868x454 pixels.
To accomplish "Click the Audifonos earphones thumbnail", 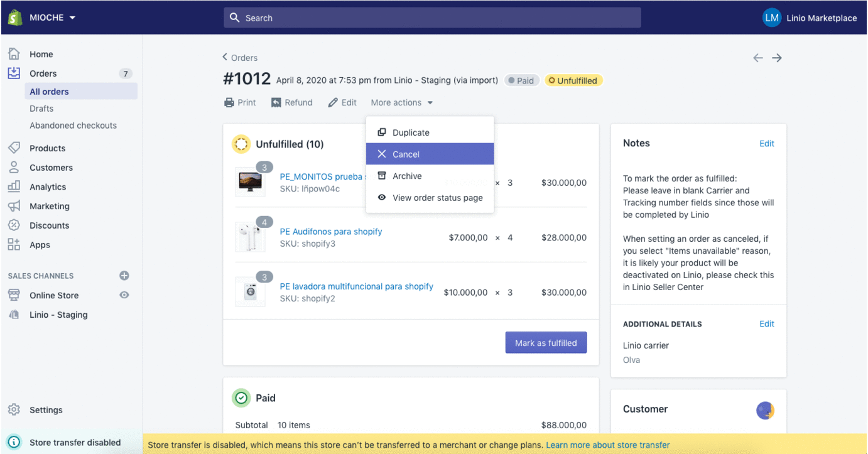I will (x=251, y=237).
